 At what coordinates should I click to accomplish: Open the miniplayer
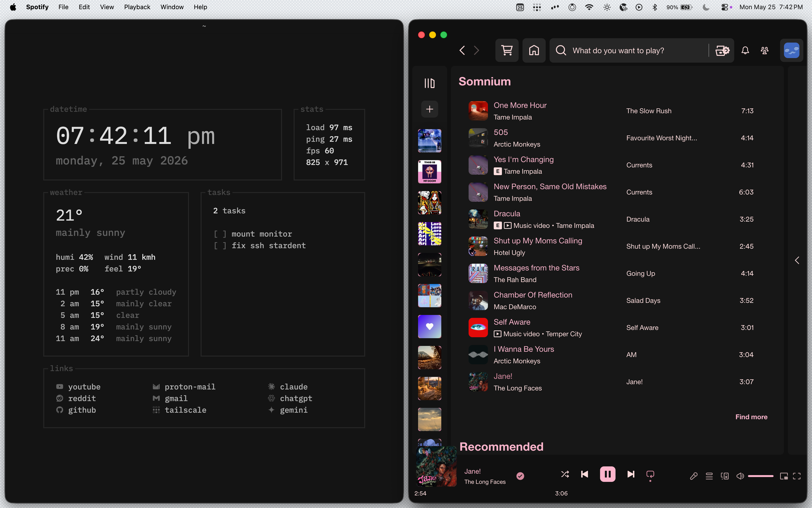tap(784, 476)
